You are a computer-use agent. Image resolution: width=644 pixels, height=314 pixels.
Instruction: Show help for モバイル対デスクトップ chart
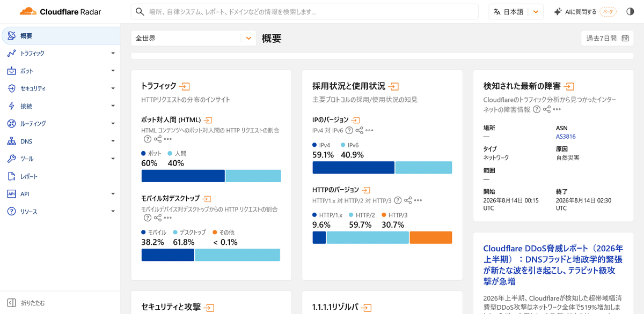pyautogui.click(x=148, y=218)
